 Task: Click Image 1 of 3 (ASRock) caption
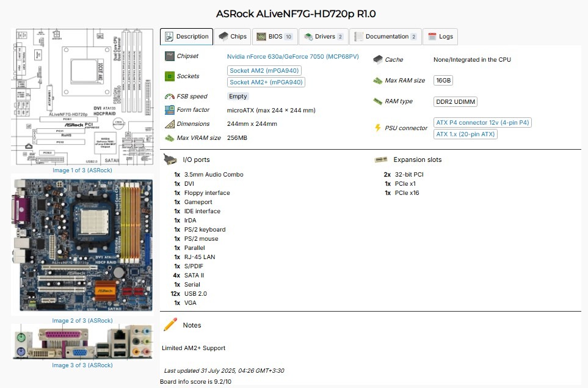point(82,170)
